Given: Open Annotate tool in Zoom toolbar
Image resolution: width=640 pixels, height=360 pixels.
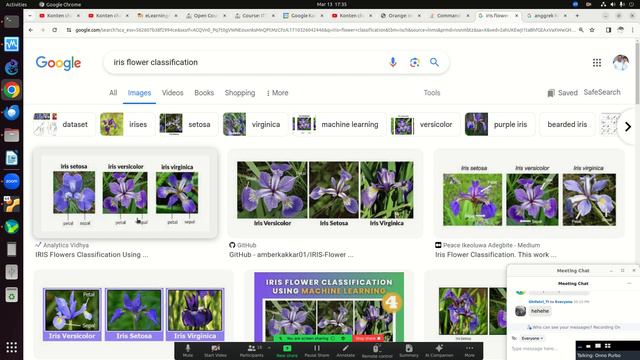Looking at the screenshot, I should coord(345,351).
